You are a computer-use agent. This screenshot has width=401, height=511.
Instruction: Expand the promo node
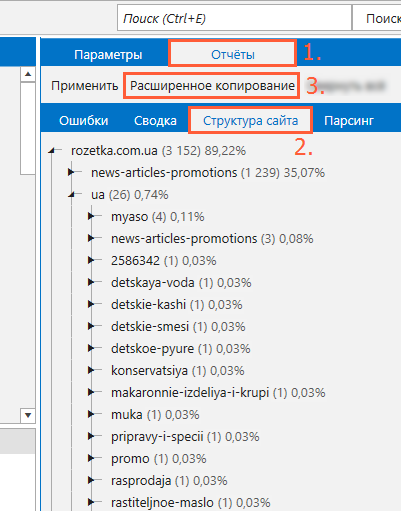point(91,458)
